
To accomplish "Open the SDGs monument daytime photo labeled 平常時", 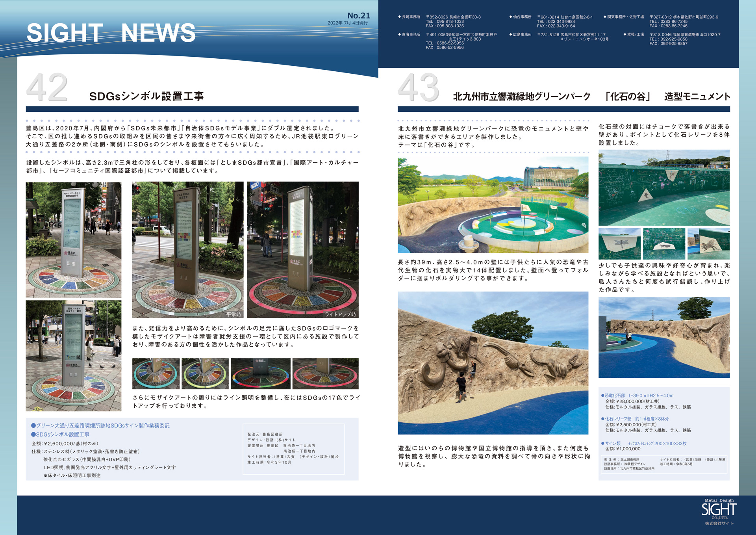I will click(187, 249).
